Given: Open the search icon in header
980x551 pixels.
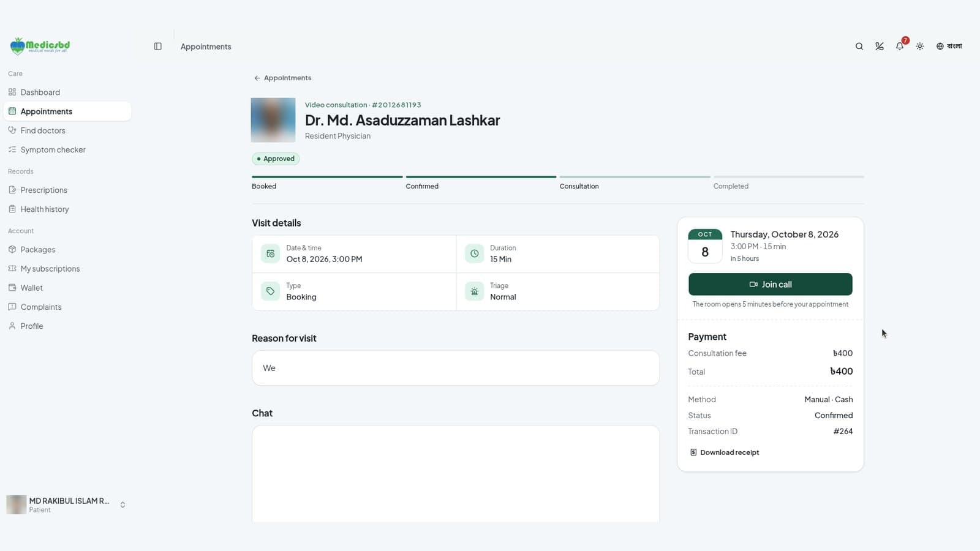Looking at the screenshot, I should point(859,47).
